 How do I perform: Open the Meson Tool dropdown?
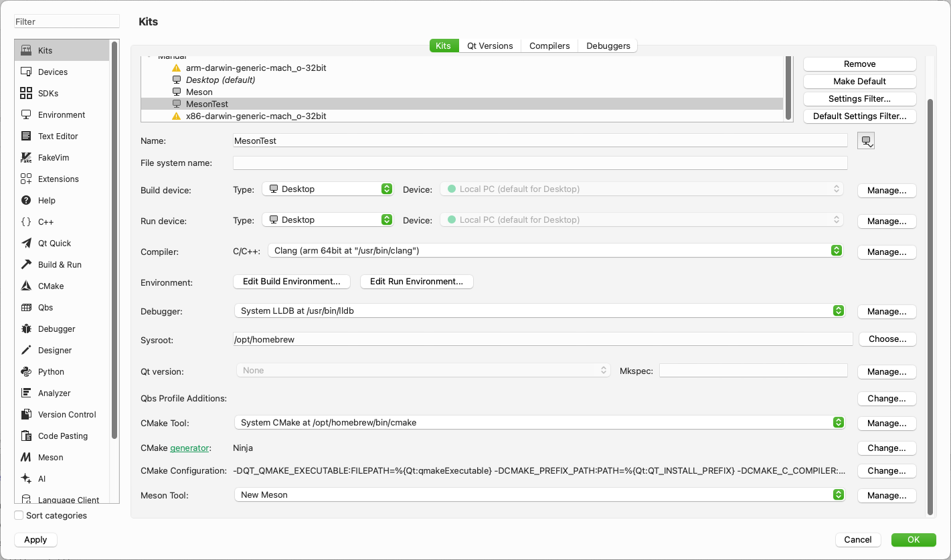pos(538,495)
